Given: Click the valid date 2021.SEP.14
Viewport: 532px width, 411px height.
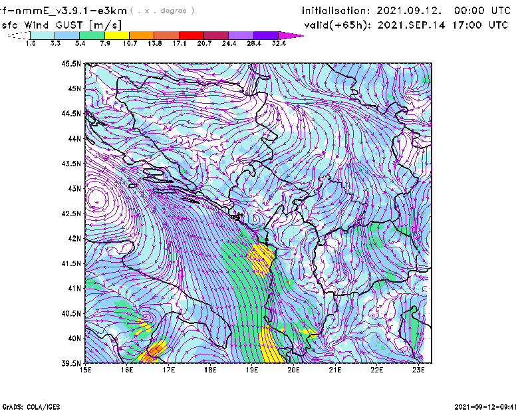Looking at the screenshot, I should click(411, 25).
